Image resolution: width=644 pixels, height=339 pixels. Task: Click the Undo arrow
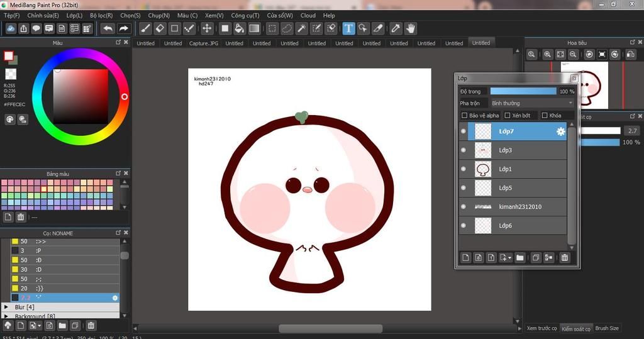coord(108,28)
